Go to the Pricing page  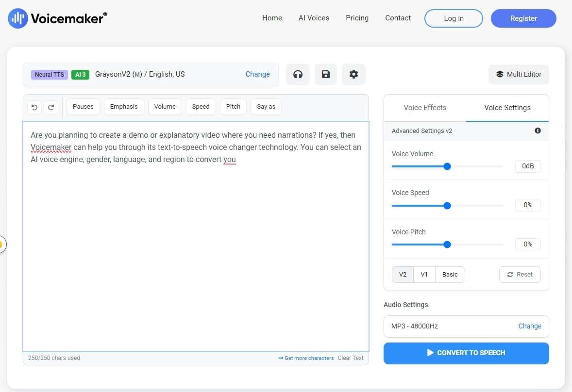tap(357, 18)
